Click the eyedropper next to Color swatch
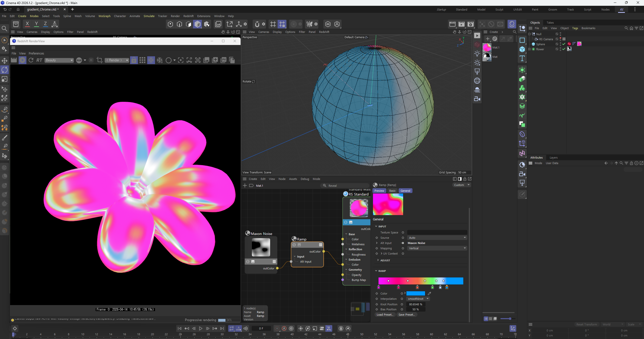Viewport: 644px width, 339px height. [x=429, y=293]
